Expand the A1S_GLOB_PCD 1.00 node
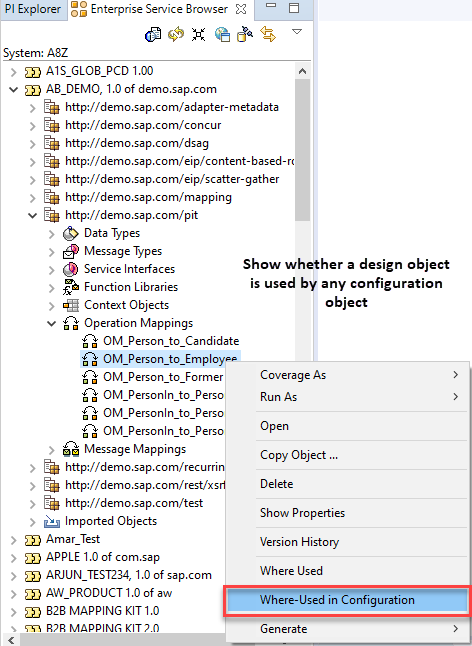Image resolution: width=472 pixels, height=646 pixels. pyautogui.click(x=14, y=72)
